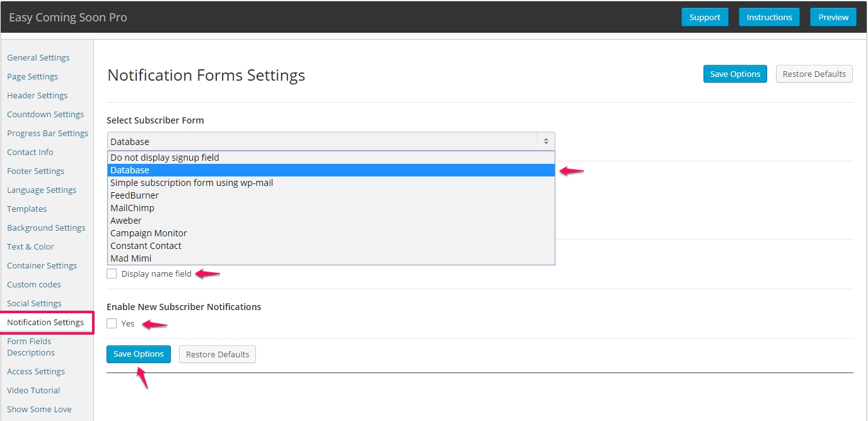Open Video Tutorial section

click(33, 390)
